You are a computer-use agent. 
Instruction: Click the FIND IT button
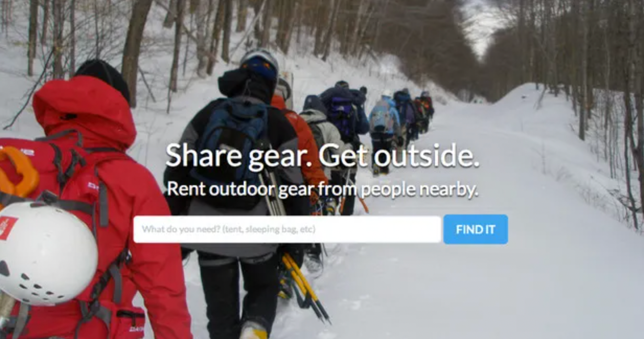[x=475, y=229]
